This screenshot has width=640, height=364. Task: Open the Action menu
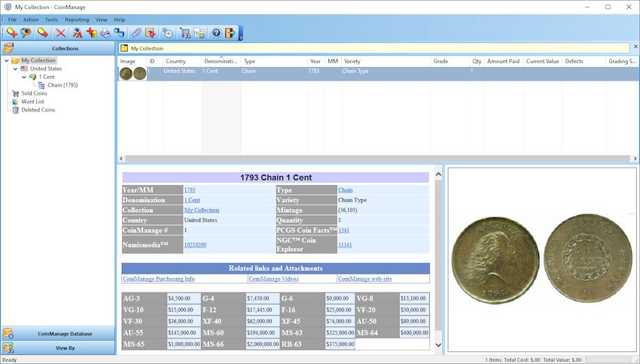[x=31, y=20]
